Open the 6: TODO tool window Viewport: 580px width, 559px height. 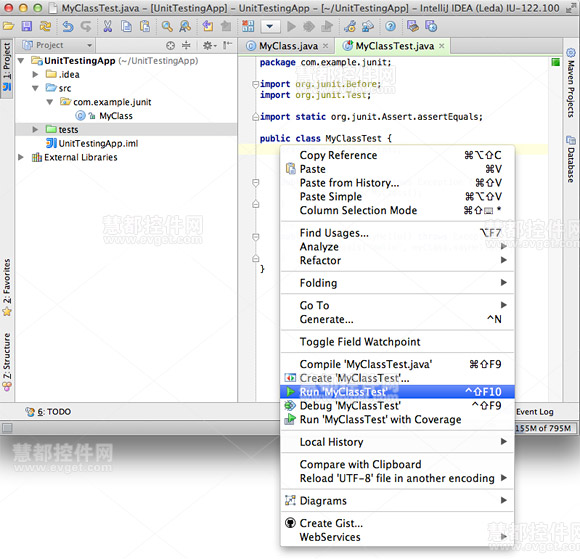48,411
